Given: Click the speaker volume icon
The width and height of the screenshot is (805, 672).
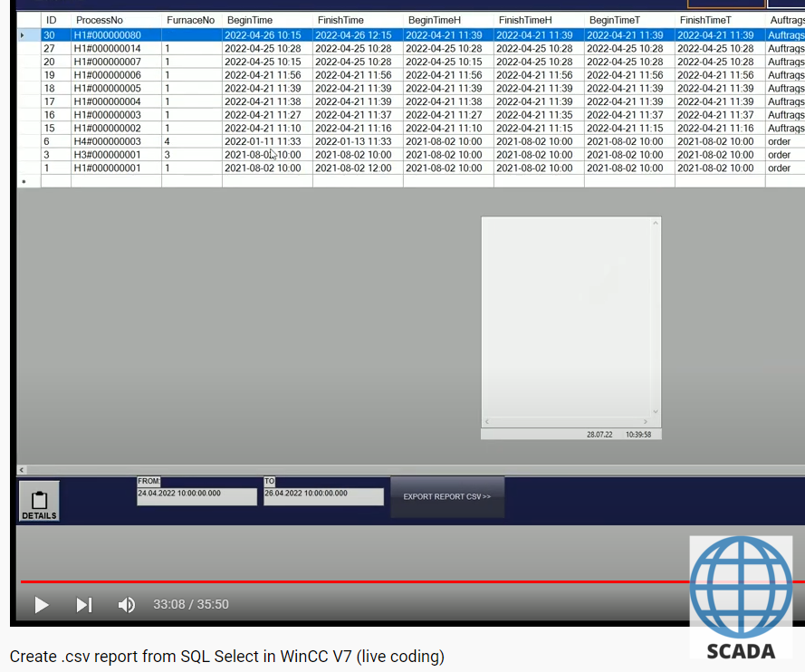Looking at the screenshot, I should click(126, 605).
